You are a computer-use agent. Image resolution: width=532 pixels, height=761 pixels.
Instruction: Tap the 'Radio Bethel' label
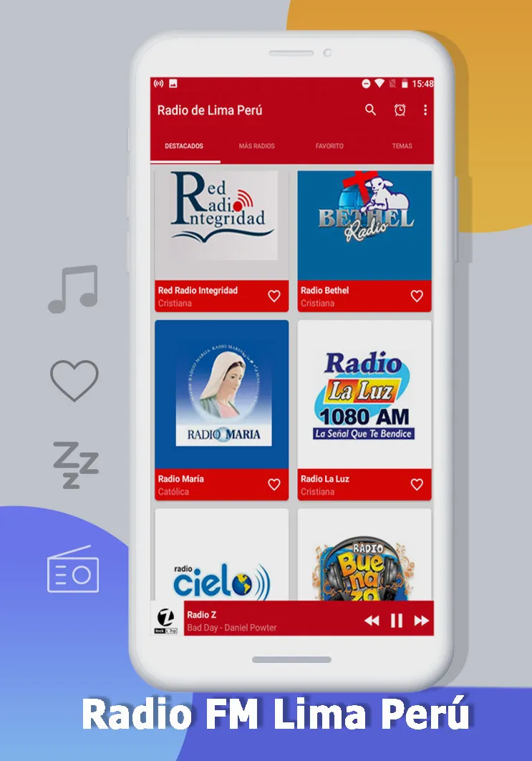(x=325, y=290)
